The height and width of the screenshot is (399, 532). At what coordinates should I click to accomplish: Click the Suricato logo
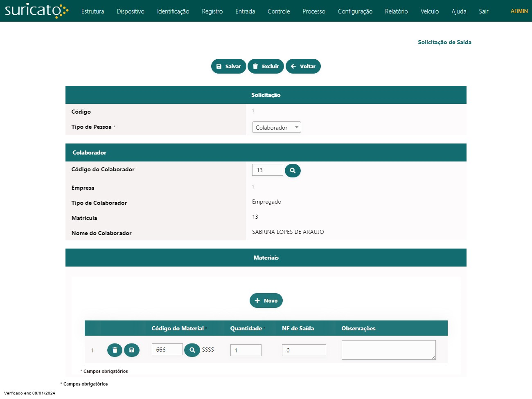pyautogui.click(x=36, y=11)
